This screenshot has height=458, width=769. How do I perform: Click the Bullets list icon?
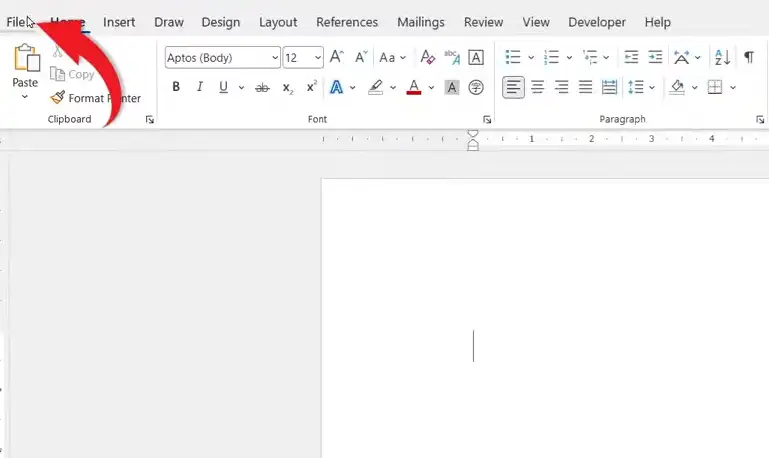(513, 57)
